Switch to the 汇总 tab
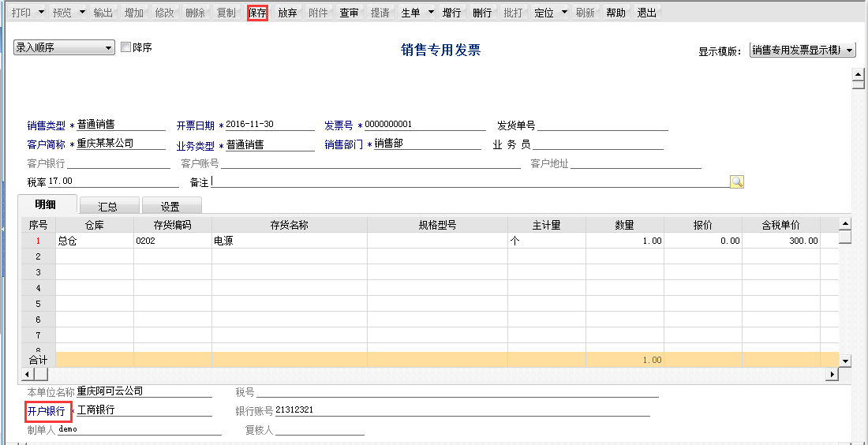The image size is (868, 445). coord(108,207)
